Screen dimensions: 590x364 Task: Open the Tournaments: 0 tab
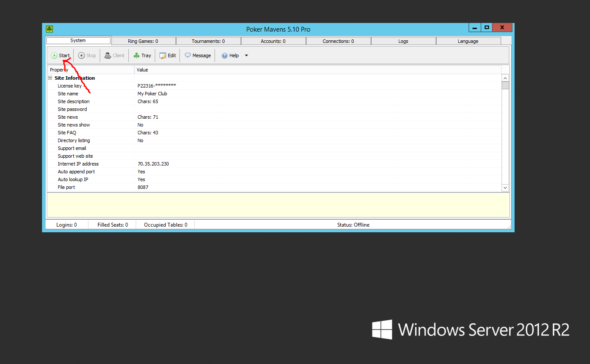(x=209, y=41)
